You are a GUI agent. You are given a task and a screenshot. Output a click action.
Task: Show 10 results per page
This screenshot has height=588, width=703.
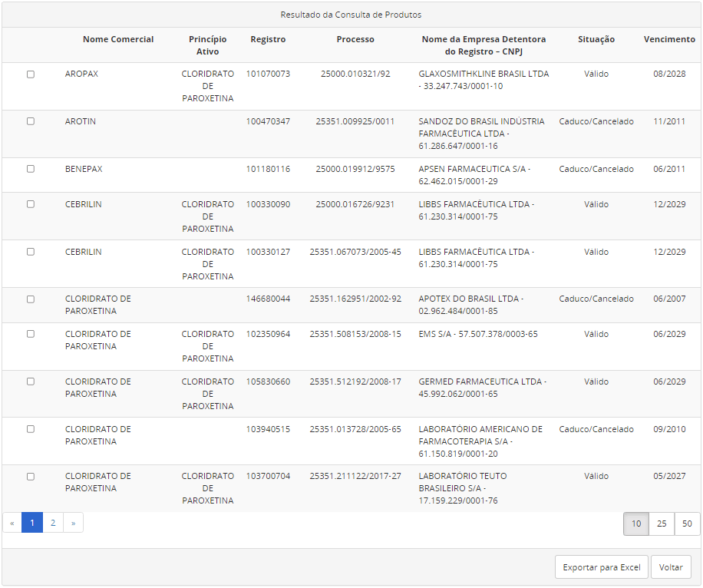[x=636, y=524]
